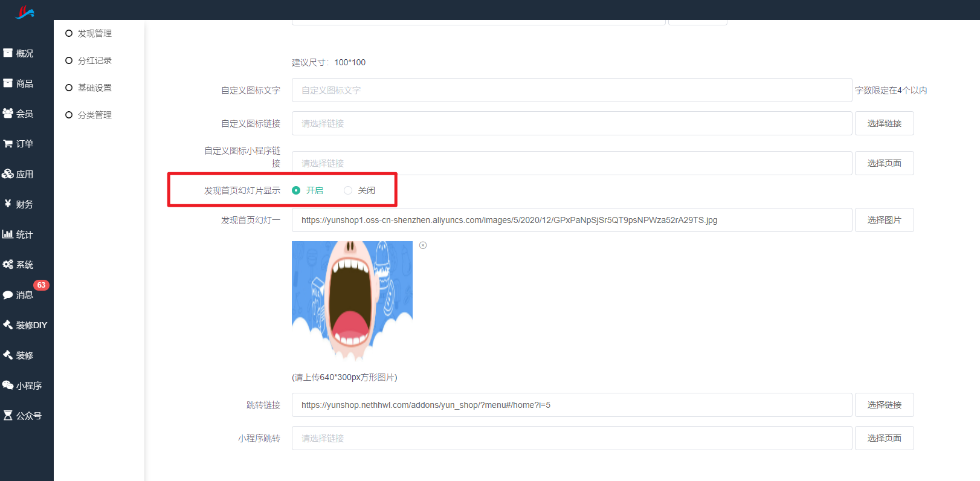Viewport: 980px width, 481px height.
Task: Open the 分类管理 submenu item
Action: pyautogui.click(x=95, y=115)
